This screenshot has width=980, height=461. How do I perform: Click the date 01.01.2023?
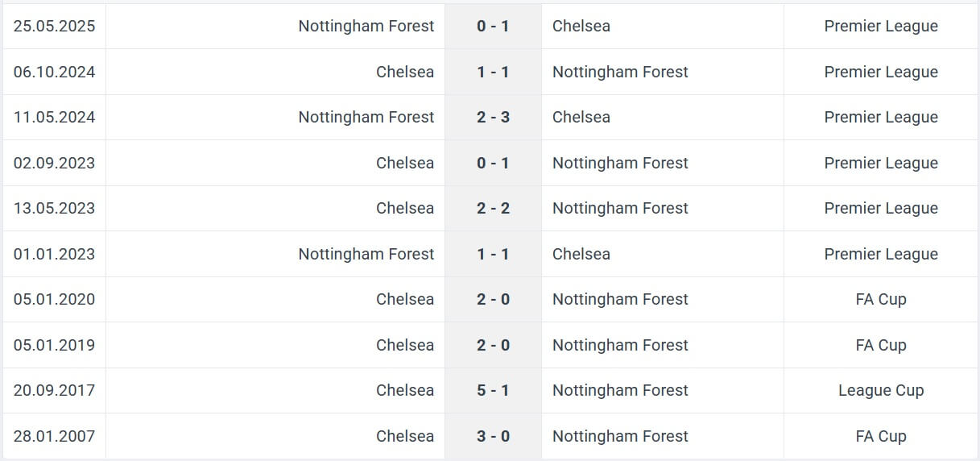click(54, 254)
